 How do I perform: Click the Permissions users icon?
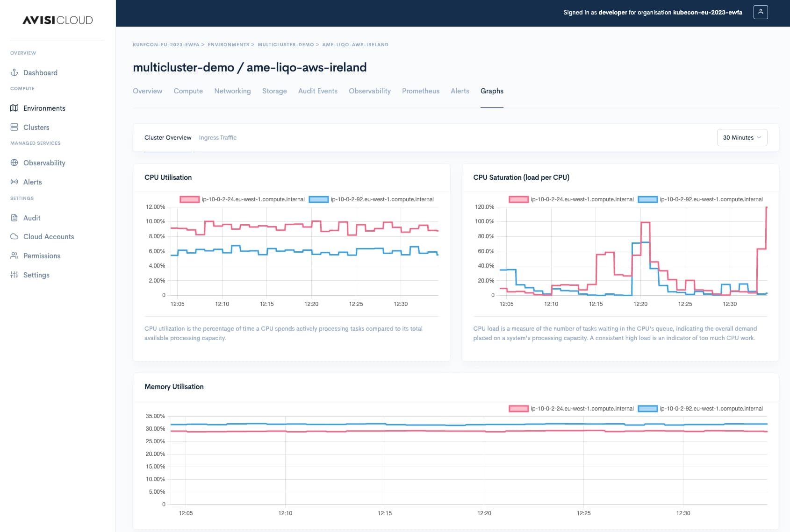[x=14, y=255]
